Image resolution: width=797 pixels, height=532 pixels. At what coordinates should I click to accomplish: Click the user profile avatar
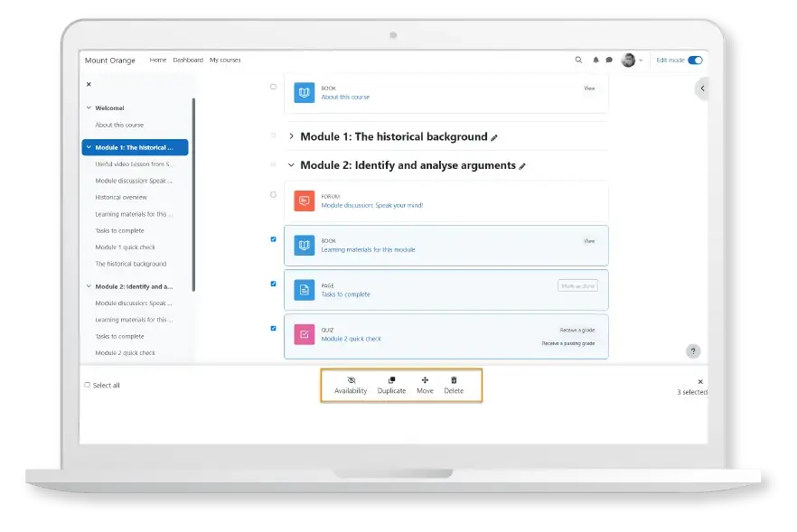click(628, 60)
